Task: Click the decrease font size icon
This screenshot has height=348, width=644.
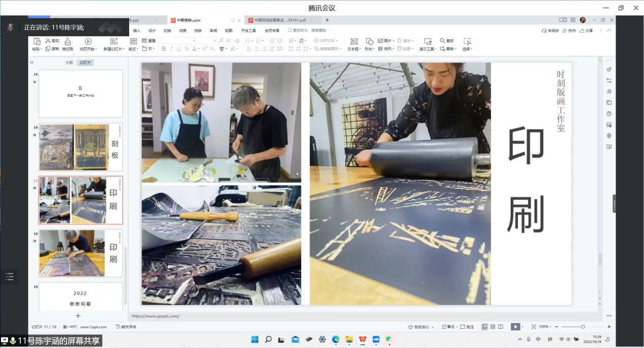Action: click(229, 41)
